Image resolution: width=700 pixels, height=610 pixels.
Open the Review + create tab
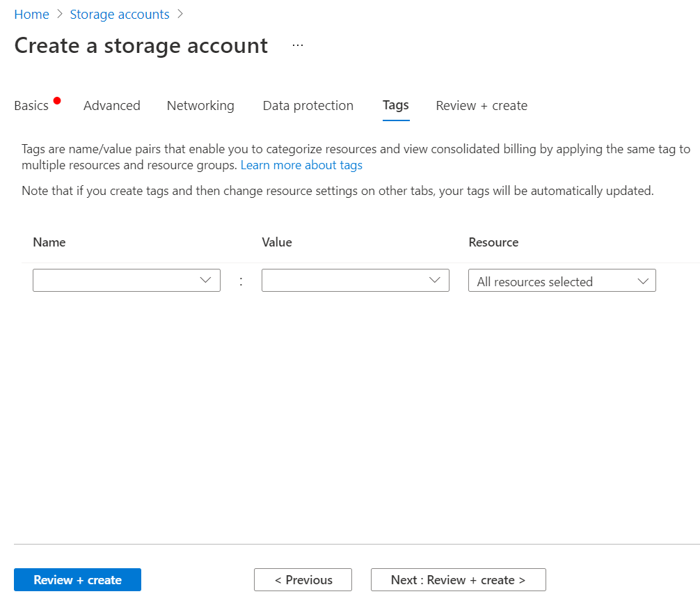(482, 106)
